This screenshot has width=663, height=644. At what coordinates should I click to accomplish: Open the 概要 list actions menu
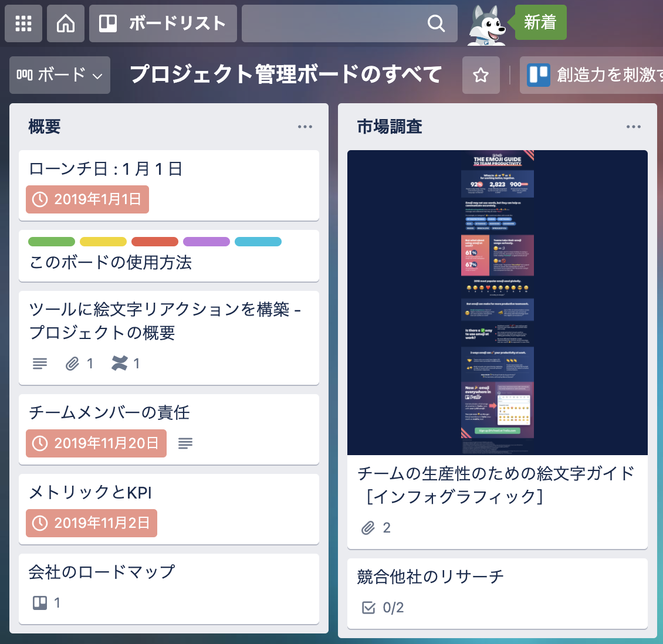pyautogui.click(x=305, y=126)
